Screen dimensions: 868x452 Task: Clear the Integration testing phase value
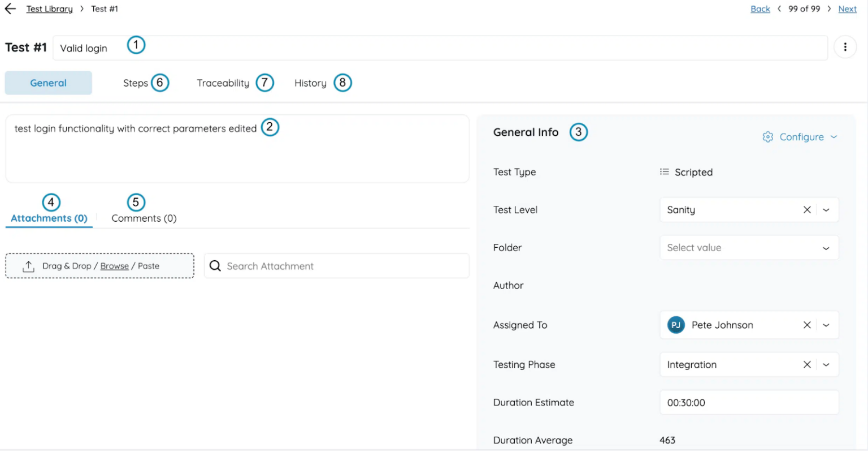[807, 365]
